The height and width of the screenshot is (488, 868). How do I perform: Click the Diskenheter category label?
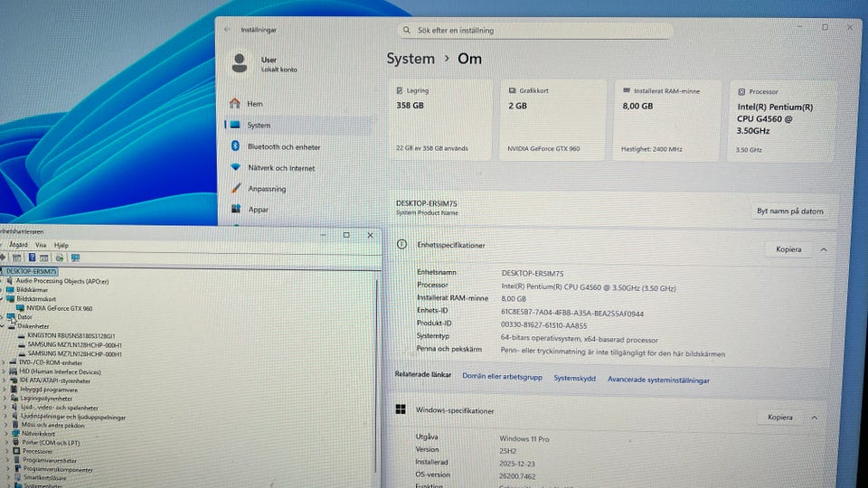tap(33, 326)
